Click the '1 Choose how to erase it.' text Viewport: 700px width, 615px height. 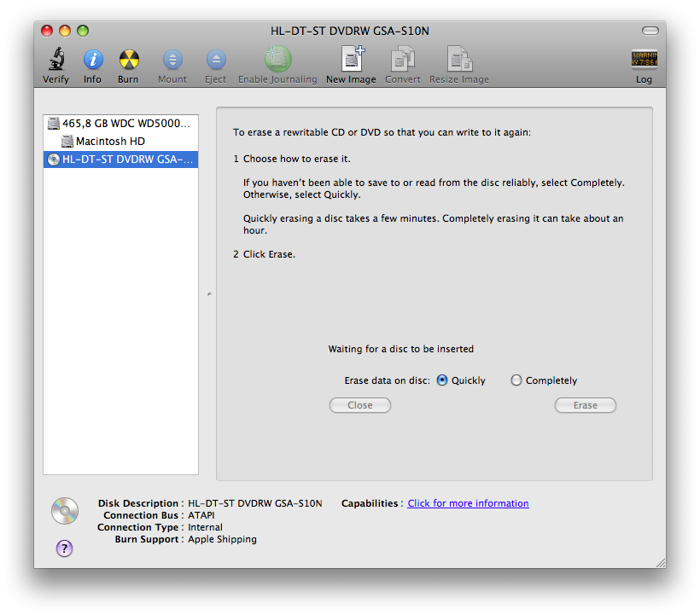(291, 159)
